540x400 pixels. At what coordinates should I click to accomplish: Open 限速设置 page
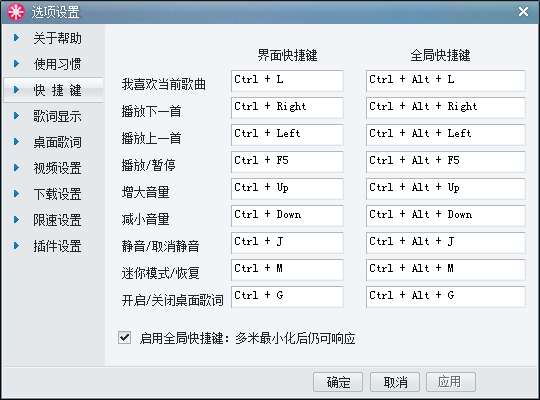[x=58, y=220]
